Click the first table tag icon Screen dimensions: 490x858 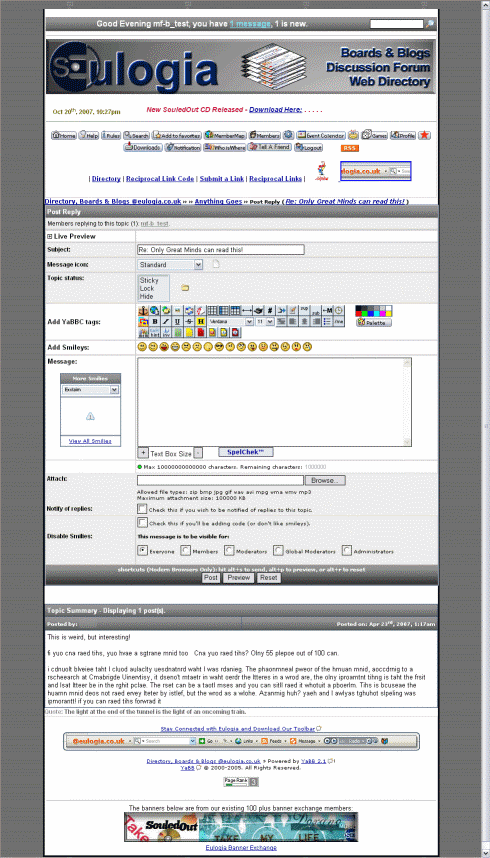[x=212, y=310]
